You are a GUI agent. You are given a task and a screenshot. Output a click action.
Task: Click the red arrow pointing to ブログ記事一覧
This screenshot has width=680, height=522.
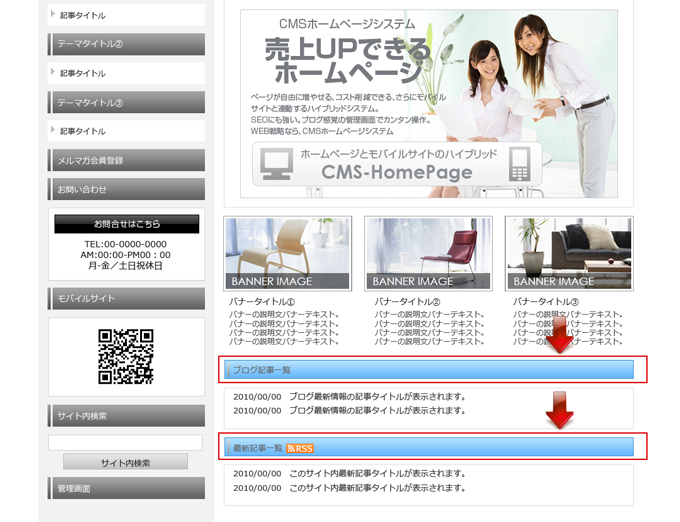[560, 337]
